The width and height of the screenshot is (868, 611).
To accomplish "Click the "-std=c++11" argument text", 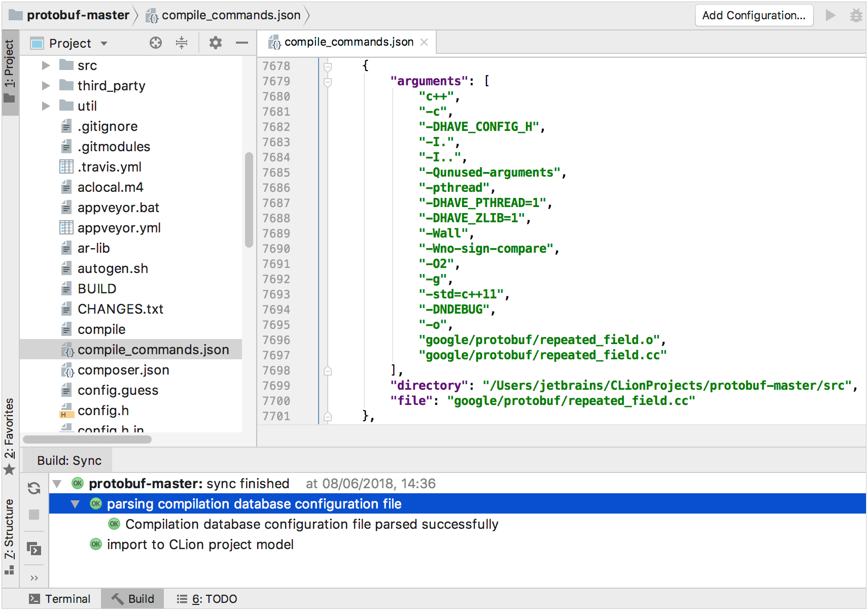I will point(461,294).
